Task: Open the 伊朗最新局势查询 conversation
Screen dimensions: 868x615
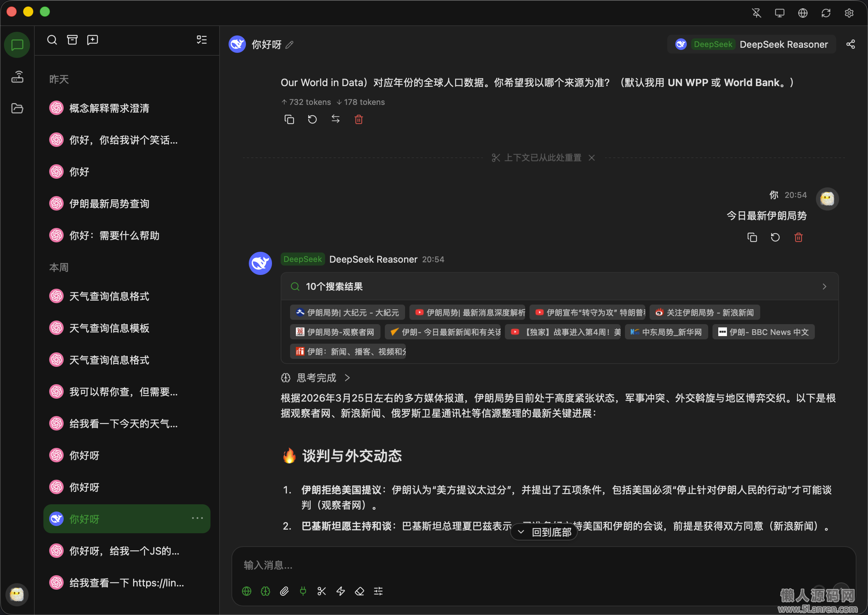Action: click(109, 204)
